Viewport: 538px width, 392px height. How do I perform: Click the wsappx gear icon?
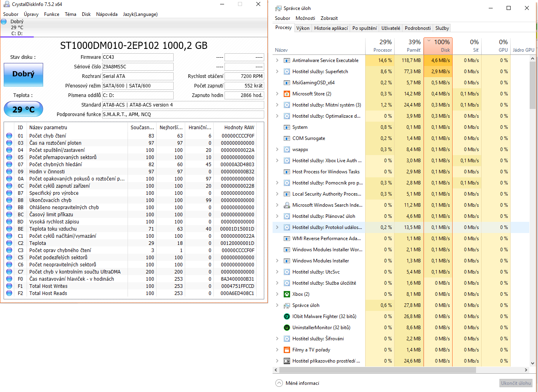click(286, 149)
